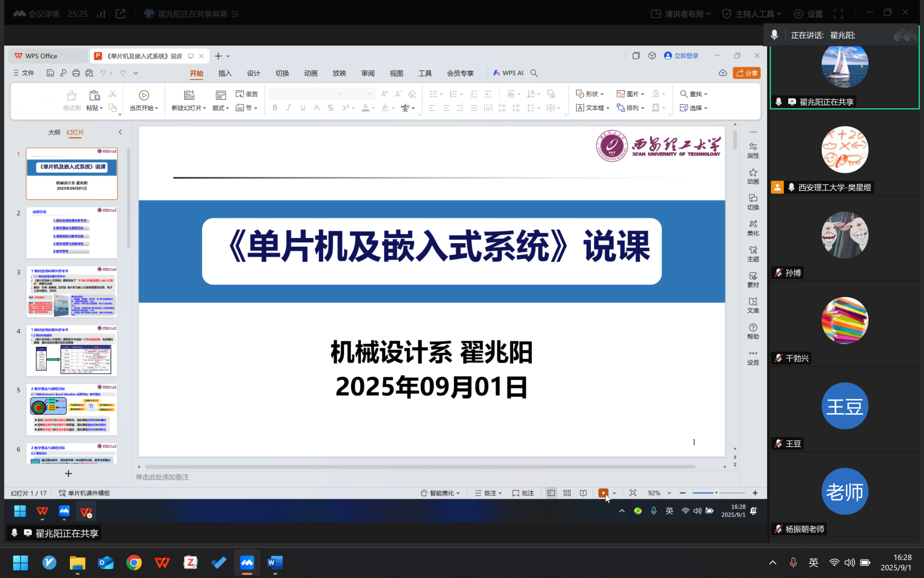Expand the 形状 shapes dropdown

coord(590,94)
